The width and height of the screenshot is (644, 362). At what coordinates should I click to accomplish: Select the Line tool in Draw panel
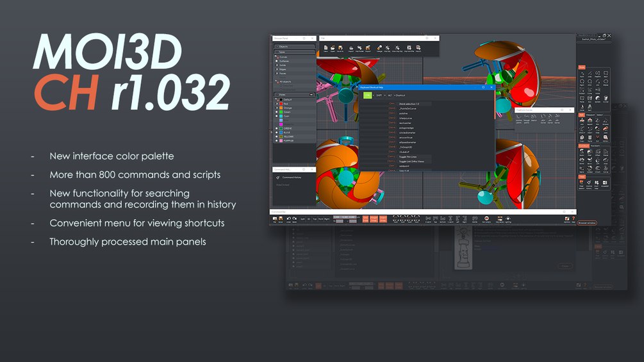point(590,74)
